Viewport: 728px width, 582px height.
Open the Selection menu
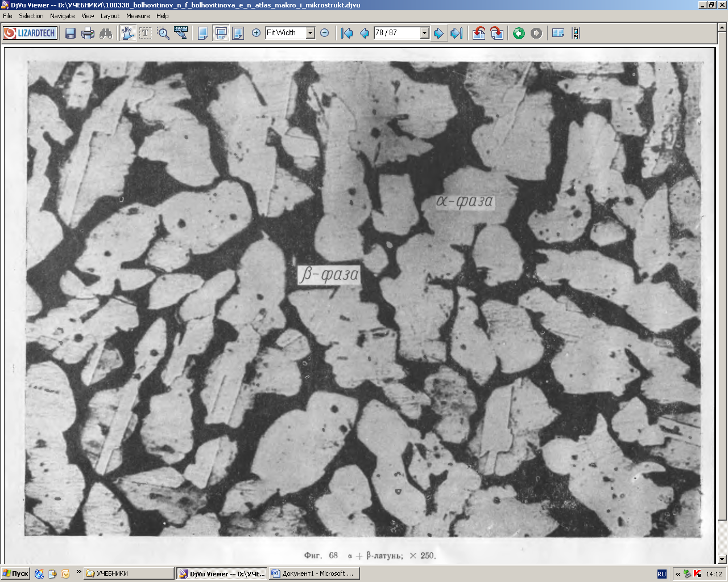point(31,16)
